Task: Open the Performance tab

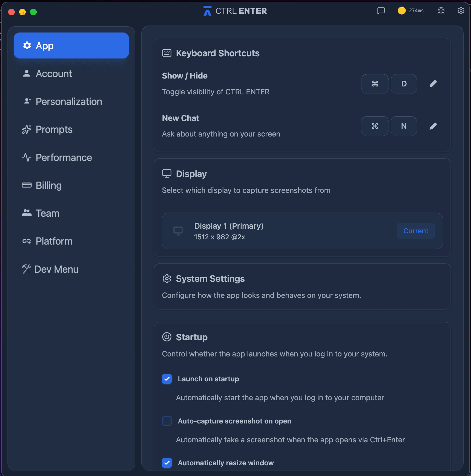Action: click(x=64, y=158)
